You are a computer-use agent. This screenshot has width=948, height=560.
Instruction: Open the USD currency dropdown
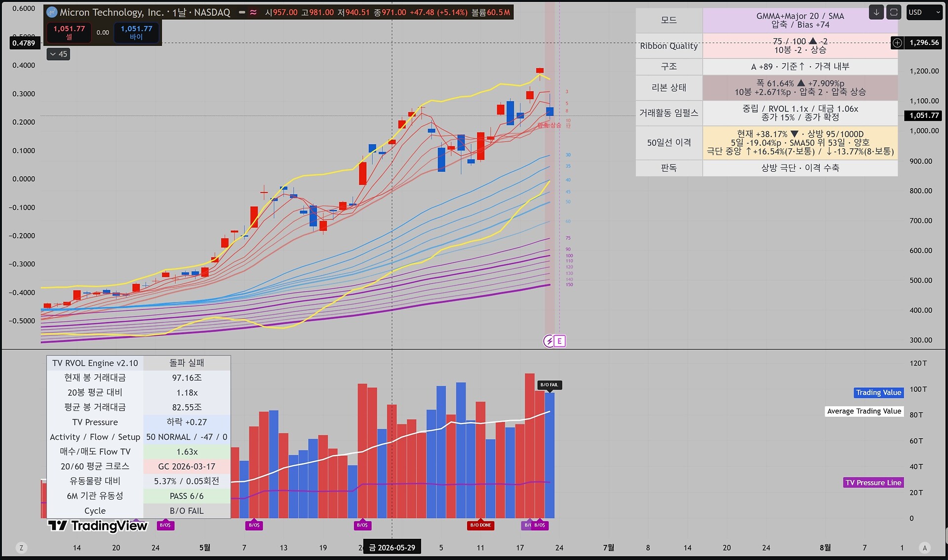[x=925, y=12]
